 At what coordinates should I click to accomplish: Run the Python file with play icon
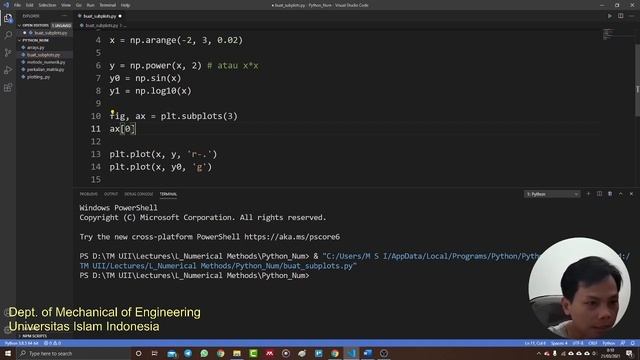610,16
